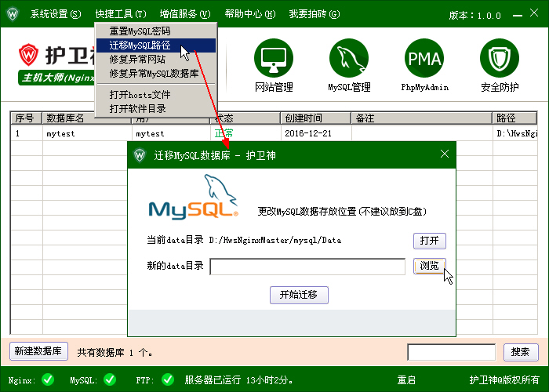
Task: Click the 共有数据库 1 个 text
Action: (115, 352)
